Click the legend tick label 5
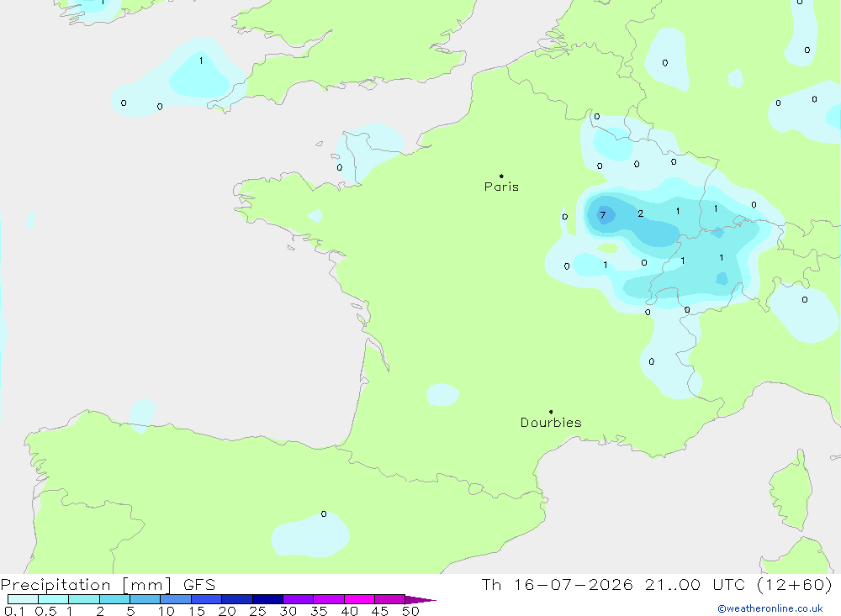This screenshot has height=616, width=841. (x=130, y=611)
